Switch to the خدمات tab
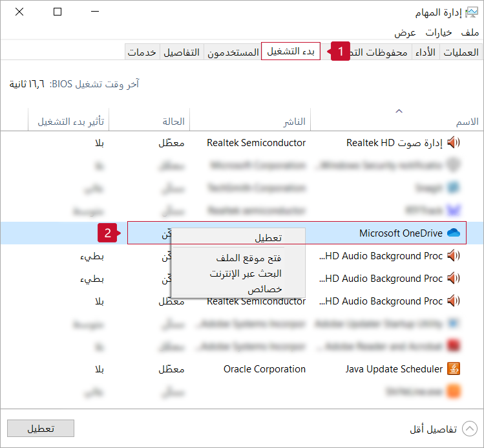The image size is (484, 448). point(142,52)
